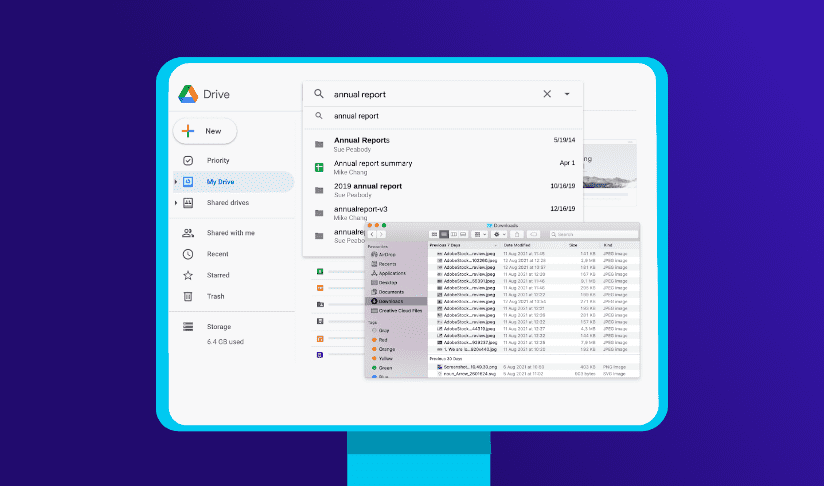Open the Trash folder
Image resolution: width=824 pixels, height=486 pixels.
tap(215, 296)
